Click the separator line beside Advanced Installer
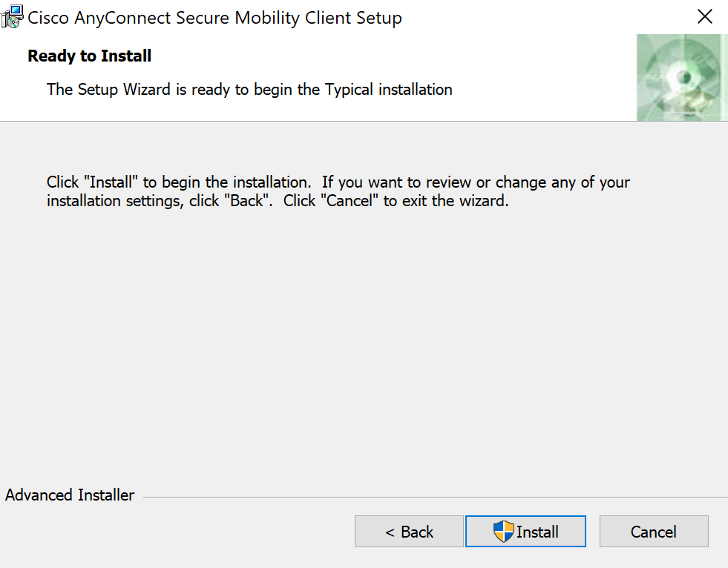The width and height of the screenshot is (728, 568). click(436, 498)
